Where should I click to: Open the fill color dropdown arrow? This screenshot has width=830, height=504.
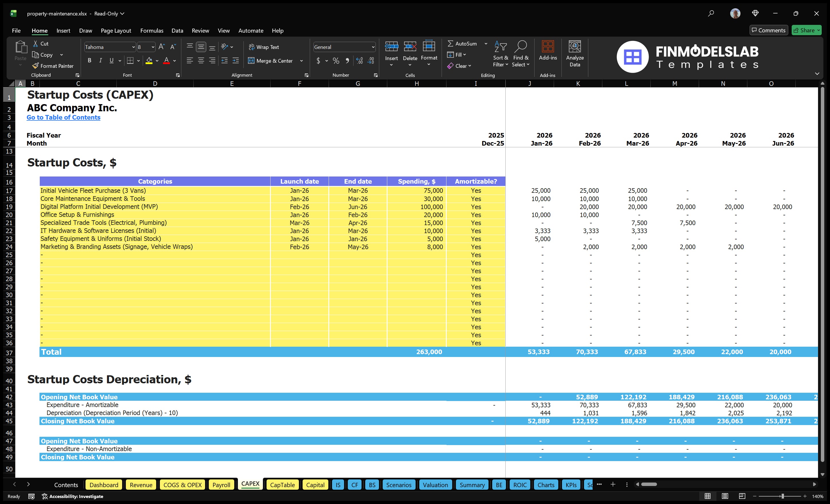click(x=157, y=61)
